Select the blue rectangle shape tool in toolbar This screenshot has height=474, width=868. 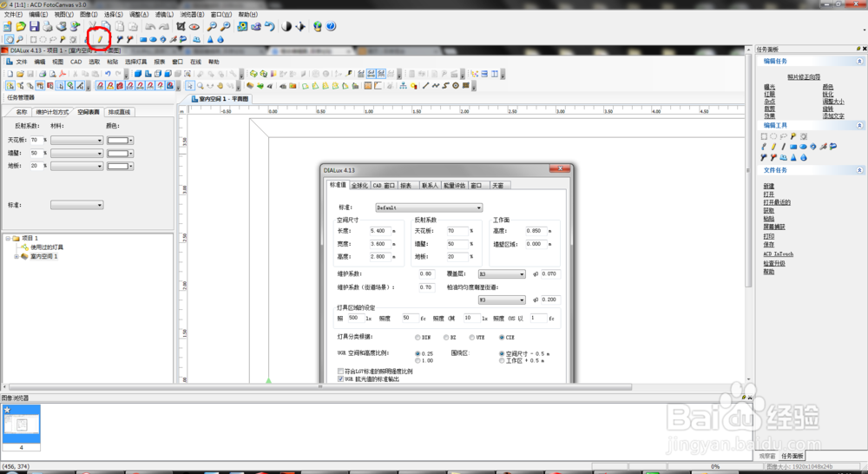143,39
